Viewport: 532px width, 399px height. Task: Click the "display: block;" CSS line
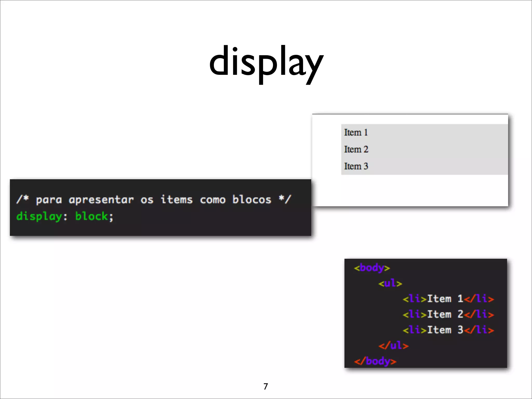coord(65,216)
